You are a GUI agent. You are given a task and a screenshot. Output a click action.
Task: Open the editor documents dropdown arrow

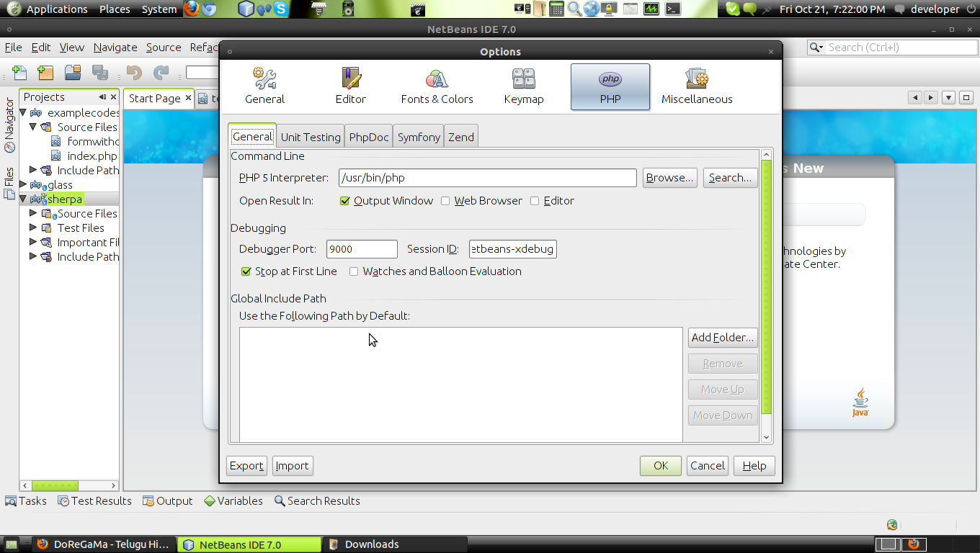[948, 98]
